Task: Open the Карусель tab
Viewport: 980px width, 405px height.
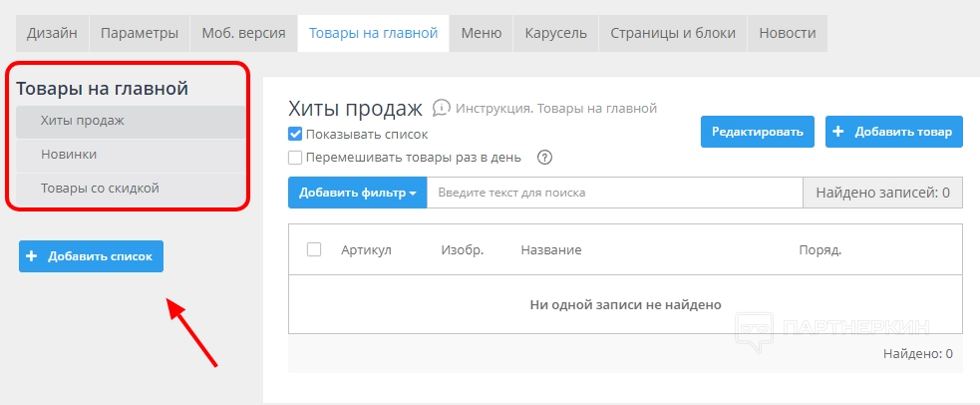Action: [555, 33]
